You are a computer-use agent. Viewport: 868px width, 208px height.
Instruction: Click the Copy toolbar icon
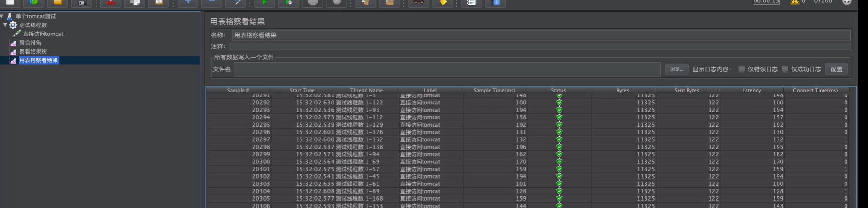point(135,2)
